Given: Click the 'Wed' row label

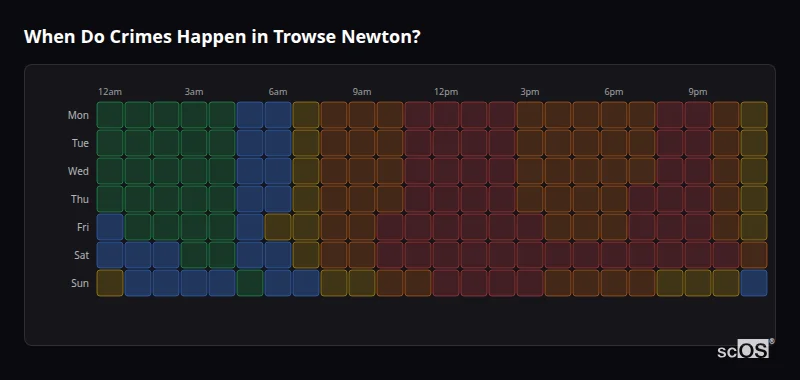Looking at the screenshot, I should pyautogui.click(x=78, y=171).
